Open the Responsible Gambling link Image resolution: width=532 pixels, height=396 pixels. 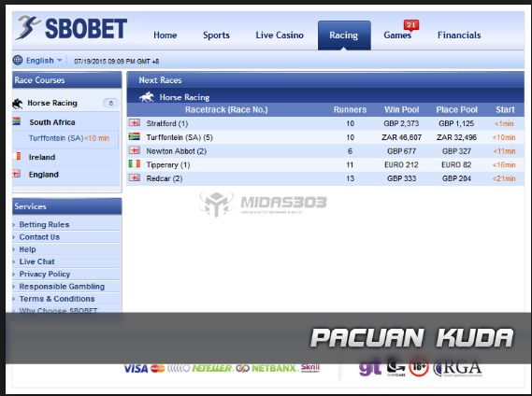click(x=62, y=287)
